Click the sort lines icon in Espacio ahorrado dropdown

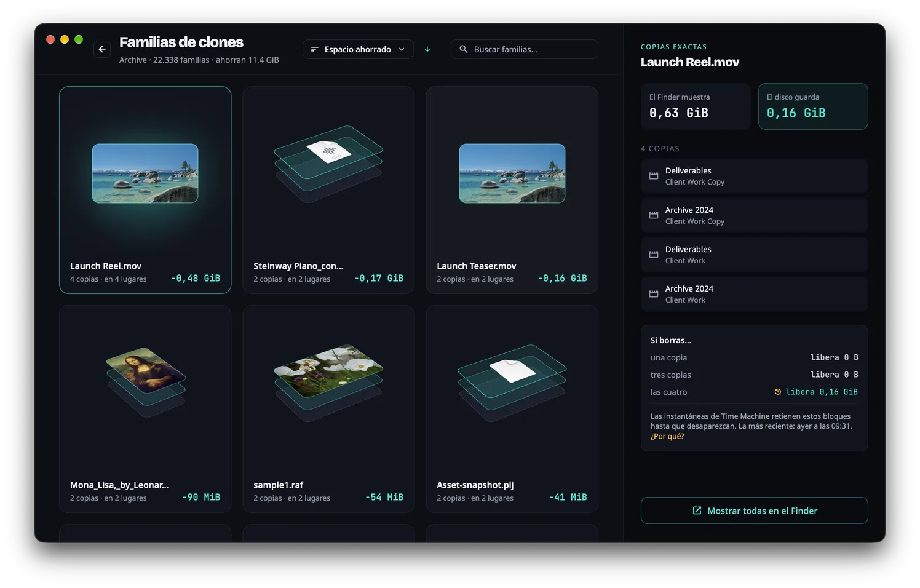314,49
